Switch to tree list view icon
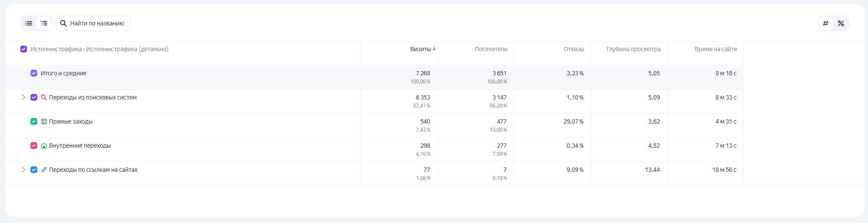Image resolution: width=868 pixels, height=223 pixels. 44,23
